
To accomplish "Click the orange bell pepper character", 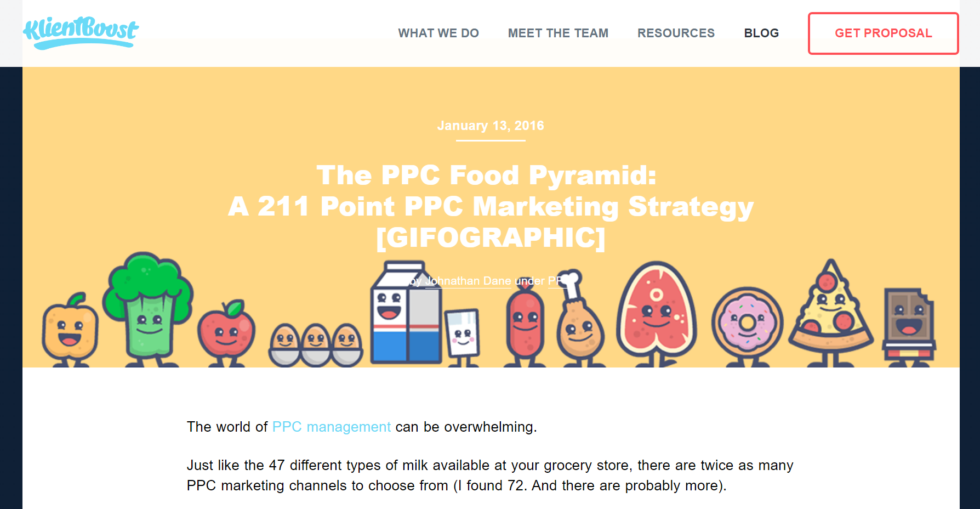I will pyautogui.click(x=70, y=329).
